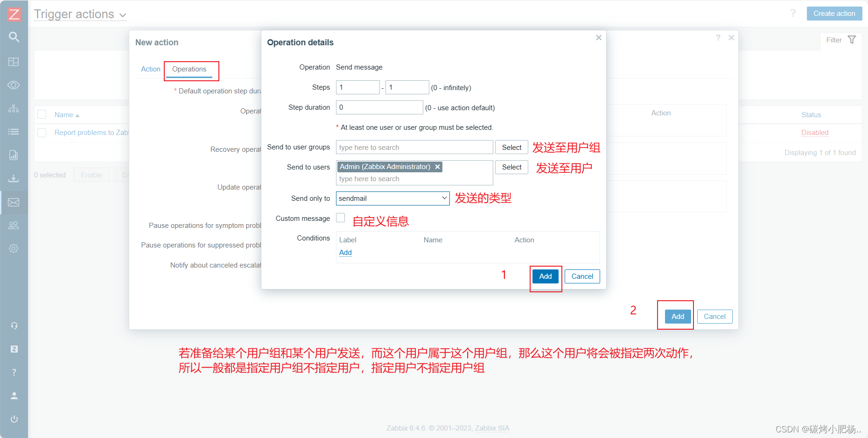Click Select for Send to user groups
868x438 pixels.
point(511,148)
